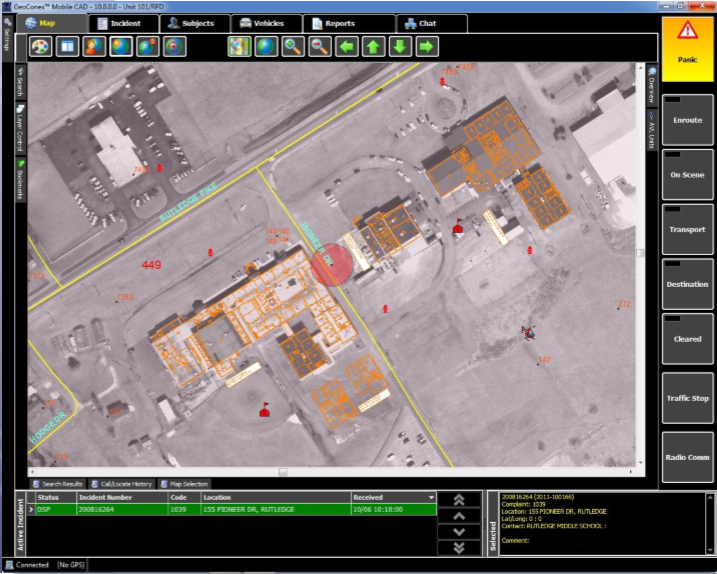This screenshot has width=717, height=574.
Task: Pan map right with green right arrow
Action: click(427, 46)
